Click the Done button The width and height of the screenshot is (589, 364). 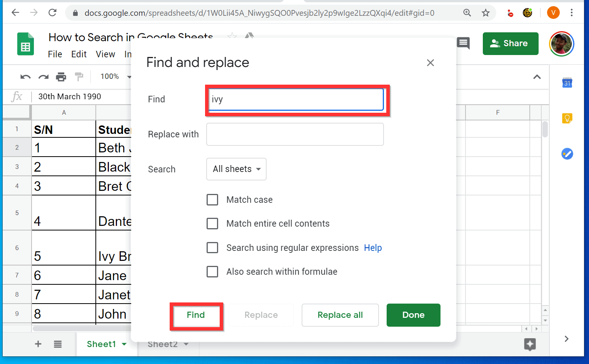[414, 315]
